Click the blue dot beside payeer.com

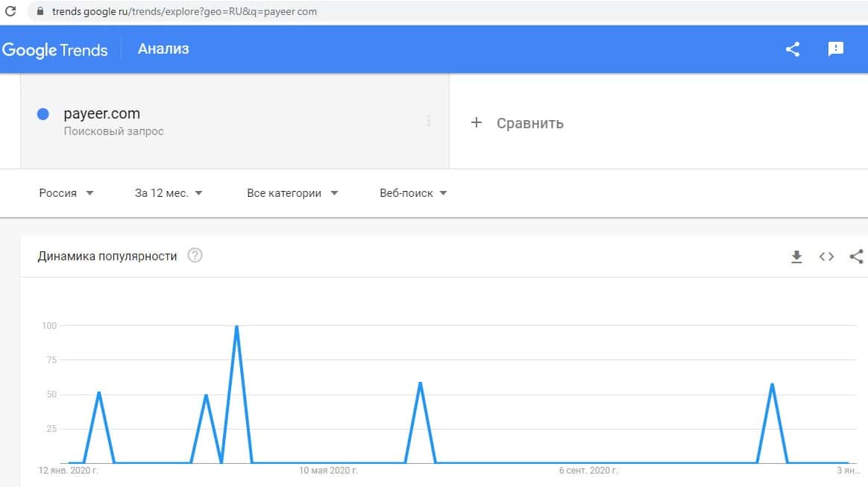pyautogui.click(x=43, y=114)
